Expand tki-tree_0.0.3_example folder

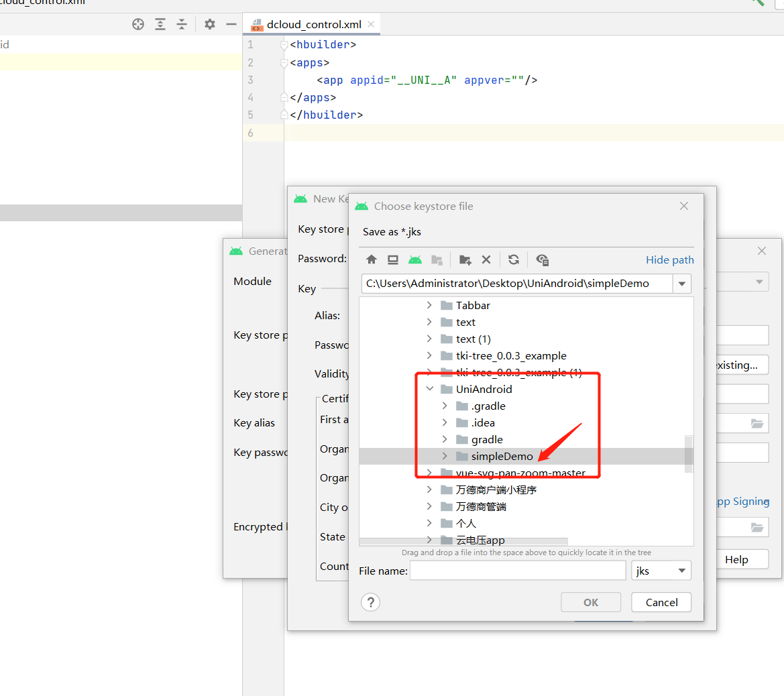click(429, 355)
